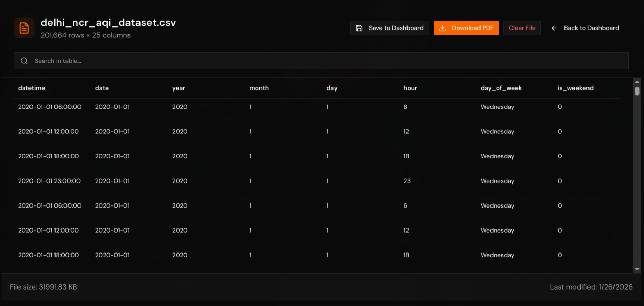Download the PDF report
The width and height of the screenshot is (644, 306).
(466, 28)
